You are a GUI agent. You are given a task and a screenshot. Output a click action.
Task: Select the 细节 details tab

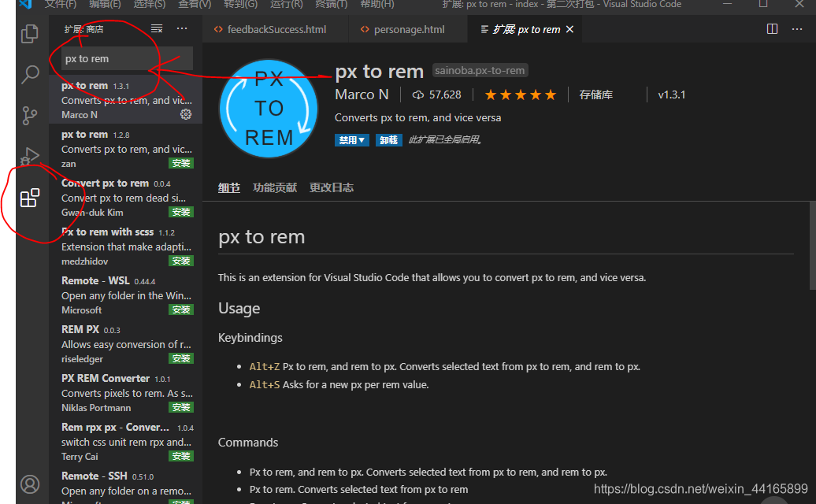click(x=229, y=187)
